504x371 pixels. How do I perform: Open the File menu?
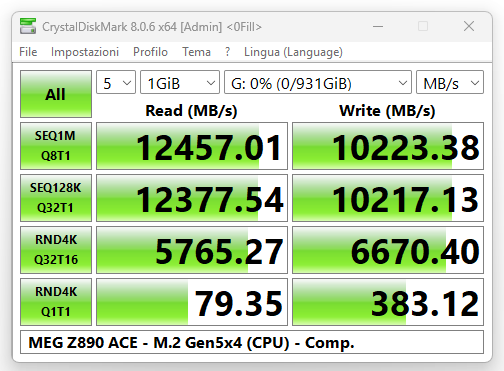point(28,52)
